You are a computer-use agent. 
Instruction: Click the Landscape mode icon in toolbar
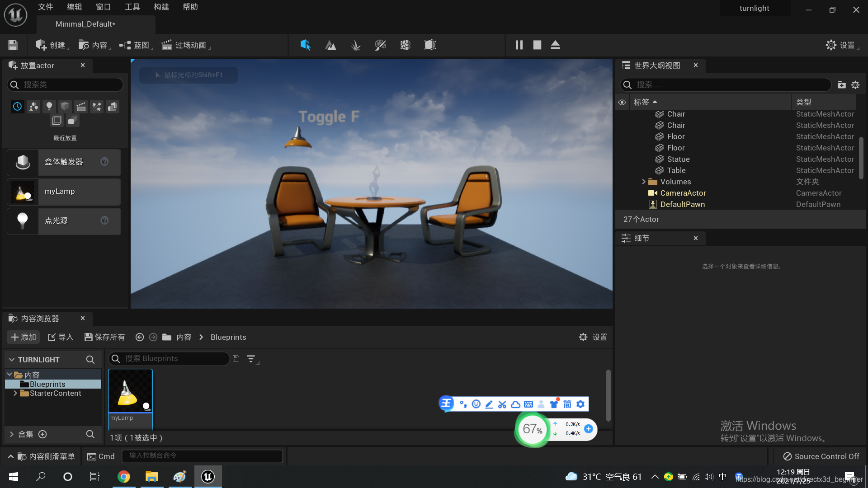tap(330, 45)
